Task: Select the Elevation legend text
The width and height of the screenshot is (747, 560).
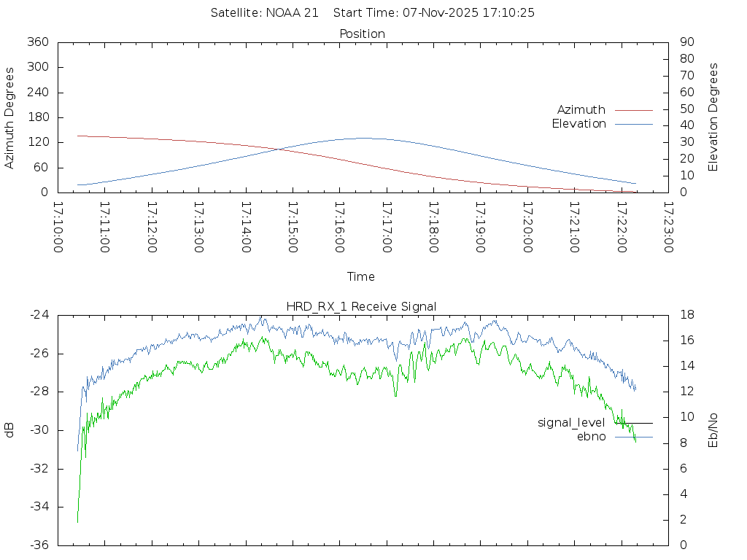Action: pos(578,124)
